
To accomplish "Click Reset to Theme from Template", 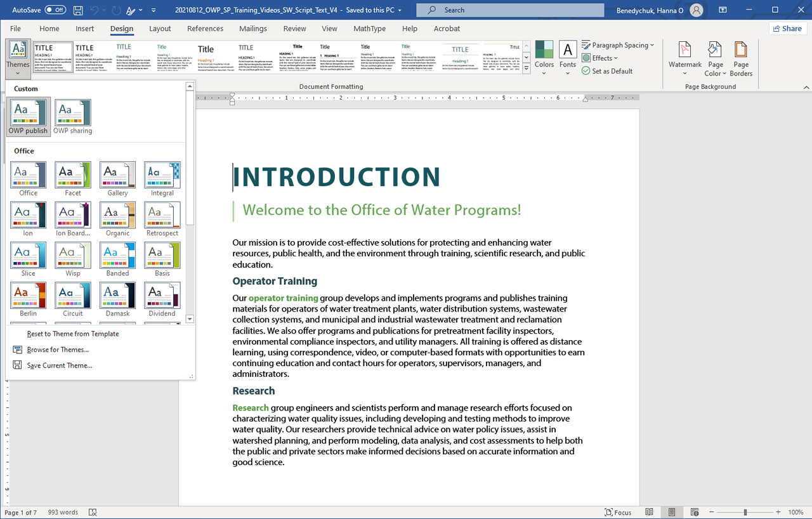I will pyautogui.click(x=72, y=334).
